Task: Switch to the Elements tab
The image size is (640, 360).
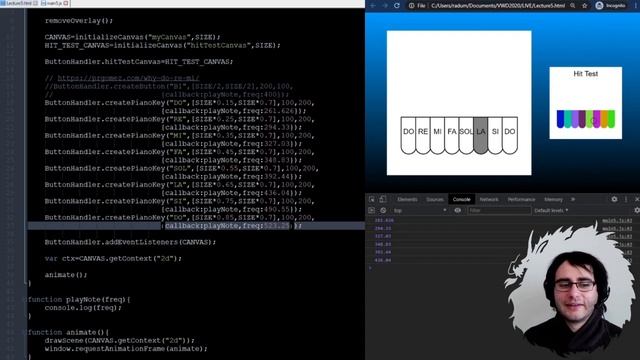Action: point(407,199)
